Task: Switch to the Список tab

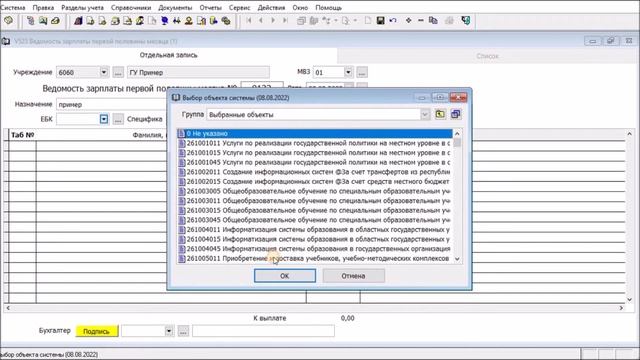Action: pyautogui.click(x=488, y=56)
